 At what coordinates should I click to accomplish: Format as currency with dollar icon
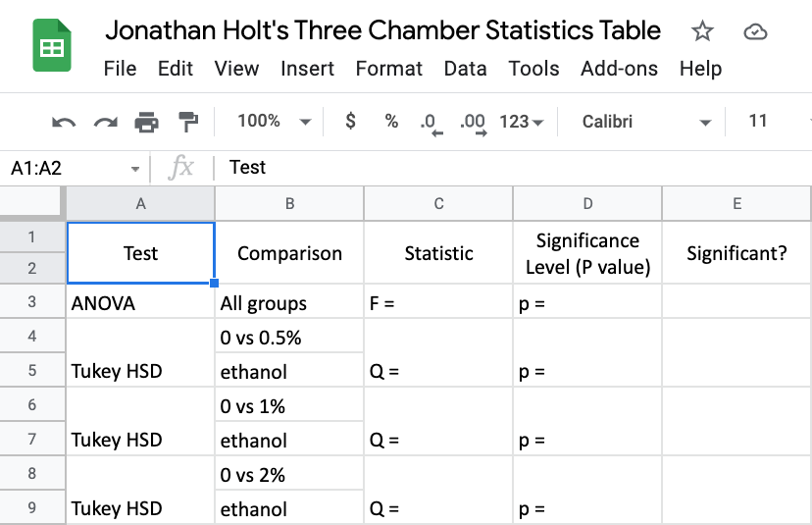point(351,122)
